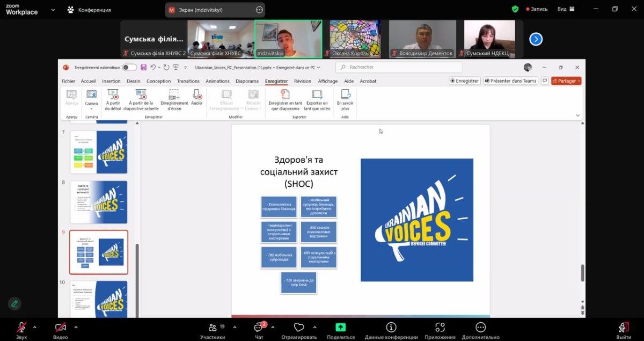Click Présenter dans Teams button
Viewport: 644px width, 341px height.
(510, 81)
